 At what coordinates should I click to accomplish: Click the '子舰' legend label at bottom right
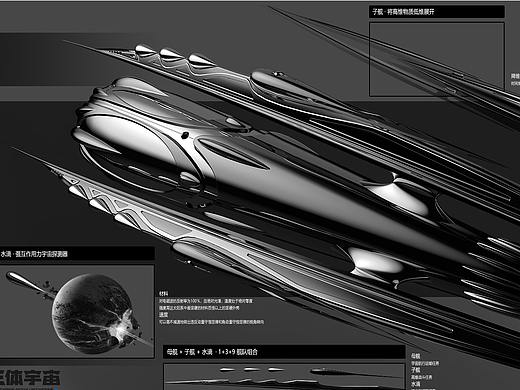(x=415, y=370)
